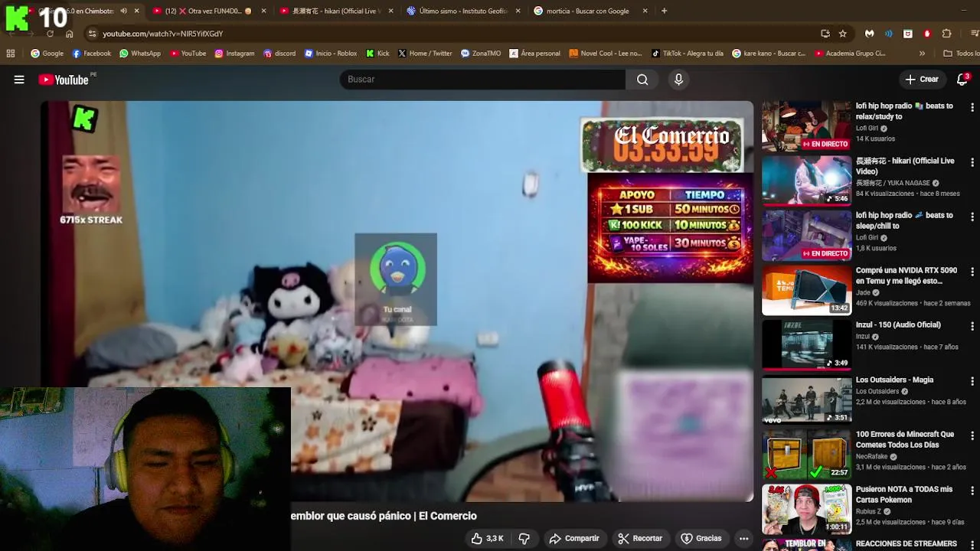The image size is (980, 551).
Task: Like the video with thumbs up
Action: tap(487, 539)
